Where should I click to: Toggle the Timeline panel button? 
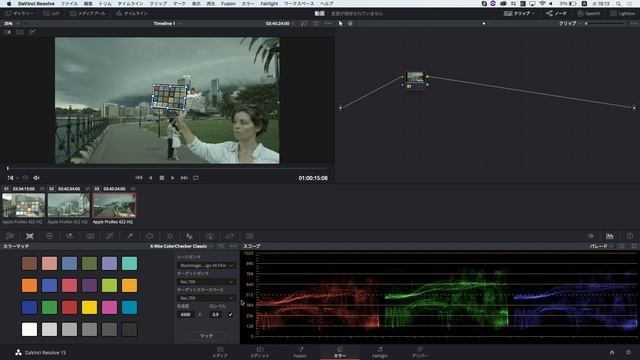[131, 13]
